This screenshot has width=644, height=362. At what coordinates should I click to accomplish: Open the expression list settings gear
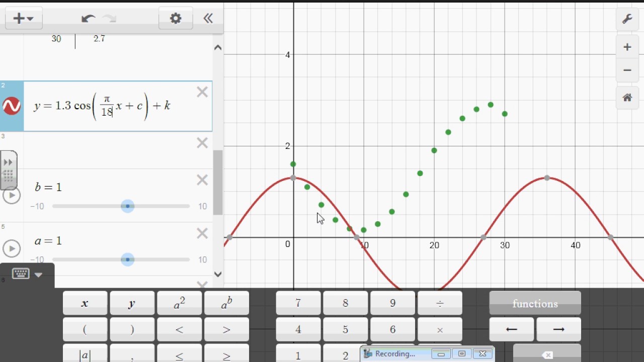pos(176,19)
